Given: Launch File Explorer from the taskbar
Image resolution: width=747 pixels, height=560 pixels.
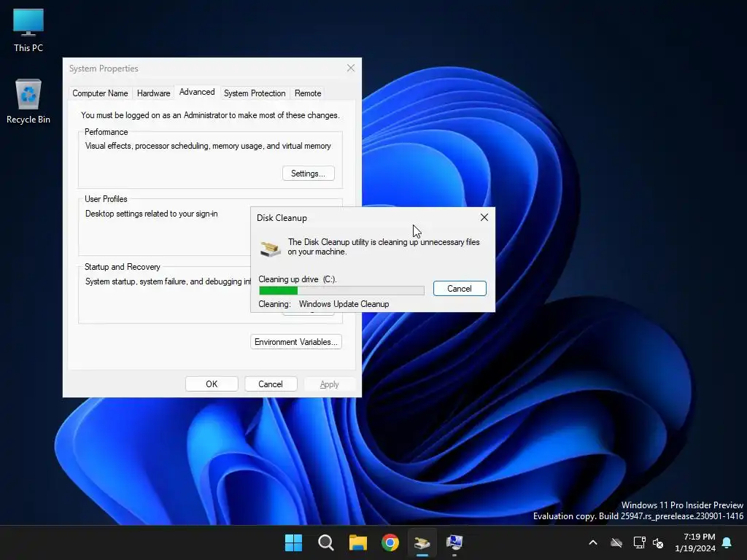Looking at the screenshot, I should pos(357,542).
